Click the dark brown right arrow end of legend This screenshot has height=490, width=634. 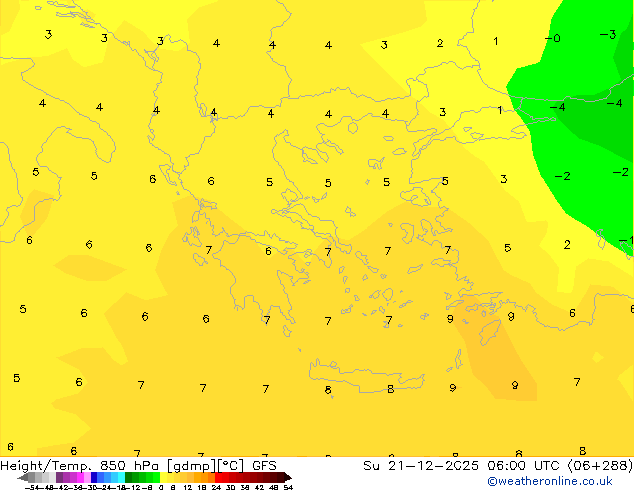[288, 477]
